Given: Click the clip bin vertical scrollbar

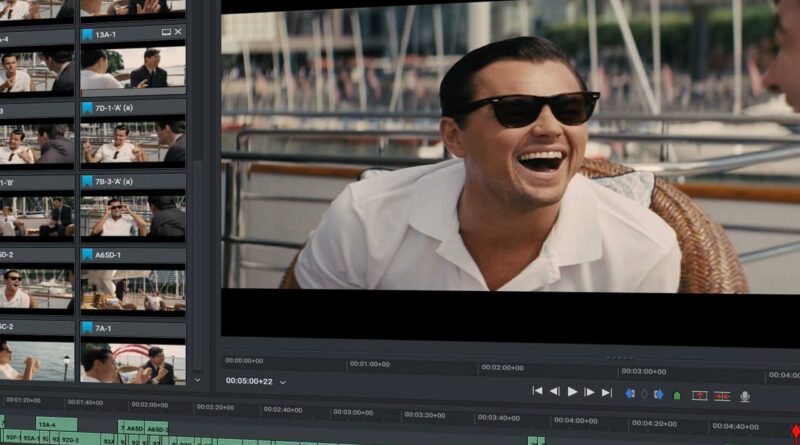Looking at the screenshot, I should pos(198,265).
